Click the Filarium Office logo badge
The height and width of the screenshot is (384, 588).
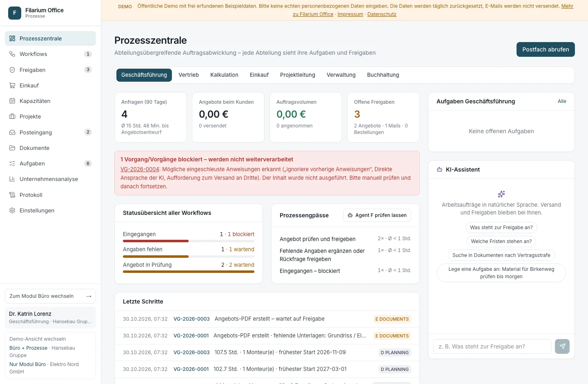pos(15,13)
